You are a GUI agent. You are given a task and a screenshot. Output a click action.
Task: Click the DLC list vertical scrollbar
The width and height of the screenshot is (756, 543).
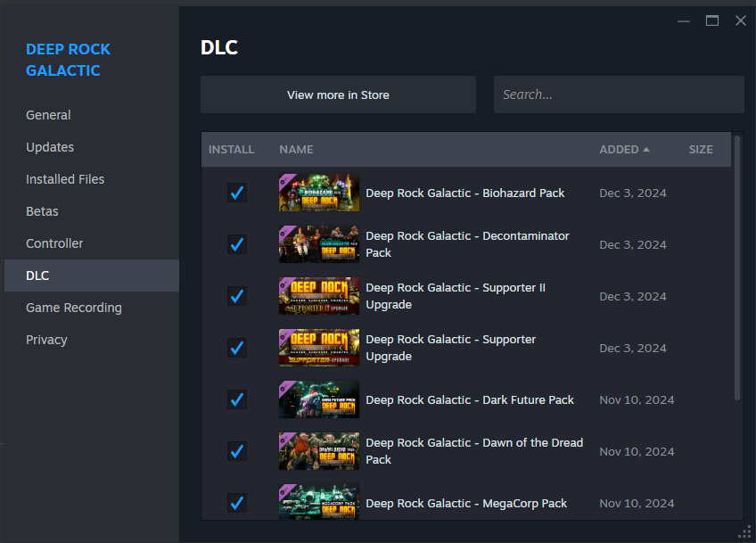coord(736,267)
